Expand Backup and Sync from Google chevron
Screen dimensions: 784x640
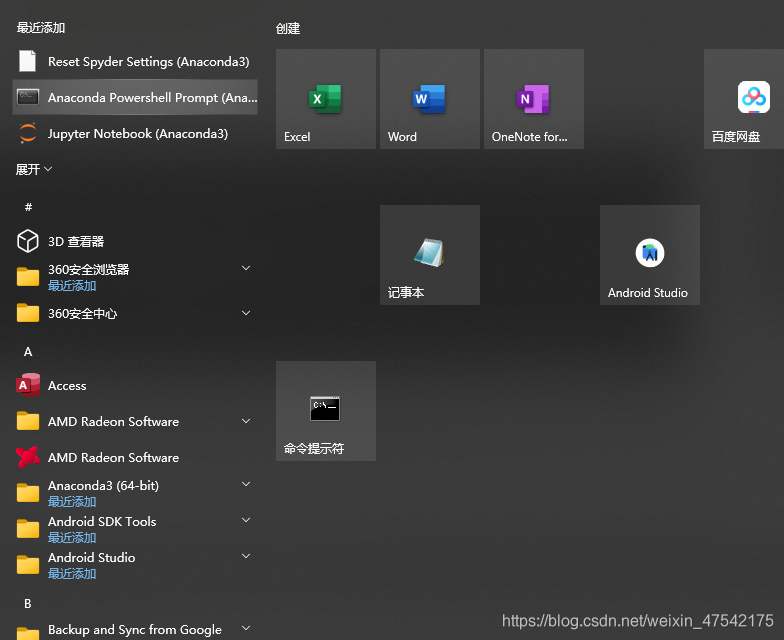[246, 628]
